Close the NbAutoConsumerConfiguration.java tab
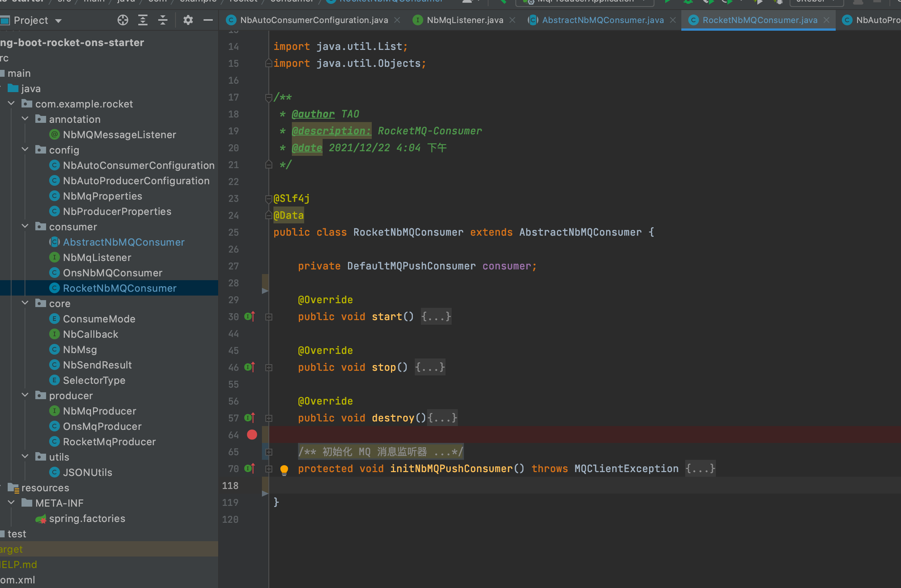901x588 pixels. pyautogui.click(x=397, y=20)
